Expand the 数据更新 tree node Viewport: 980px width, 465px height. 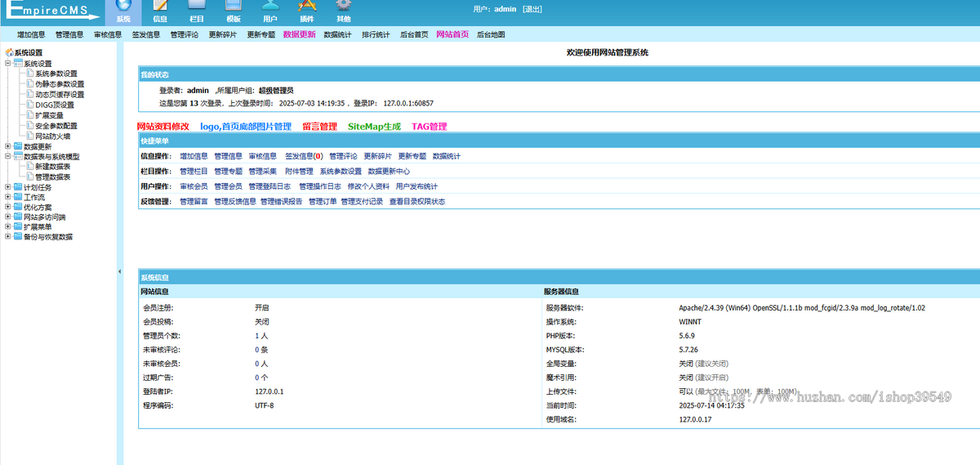(8, 147)
